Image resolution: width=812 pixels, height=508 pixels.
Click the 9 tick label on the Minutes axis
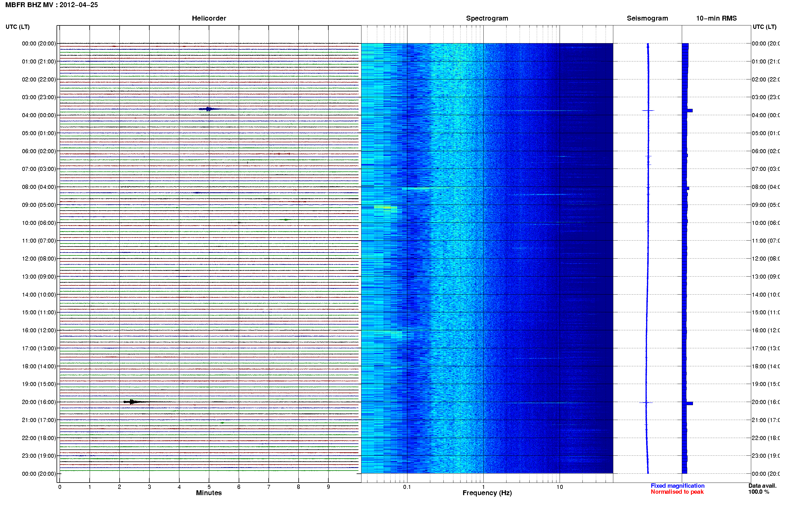pos(328,487)
